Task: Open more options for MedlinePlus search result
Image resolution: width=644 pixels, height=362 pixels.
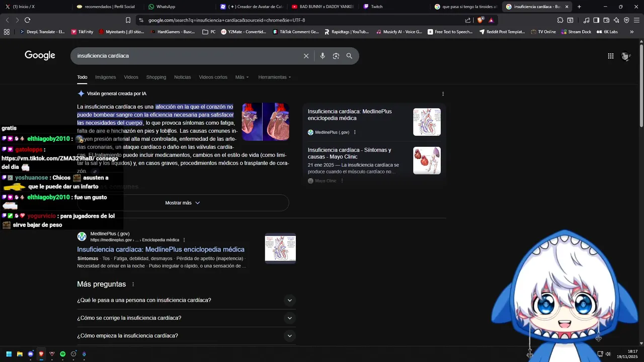Action: tap(184, 240)
